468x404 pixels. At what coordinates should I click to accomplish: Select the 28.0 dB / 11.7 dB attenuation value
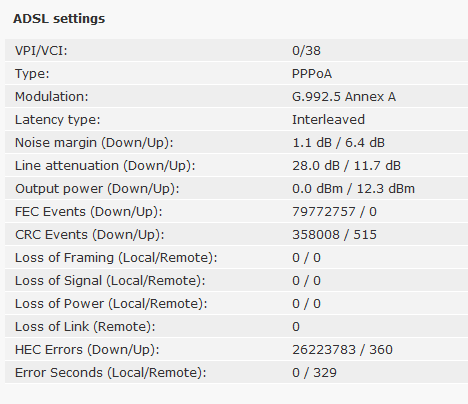tap(346, 166)
